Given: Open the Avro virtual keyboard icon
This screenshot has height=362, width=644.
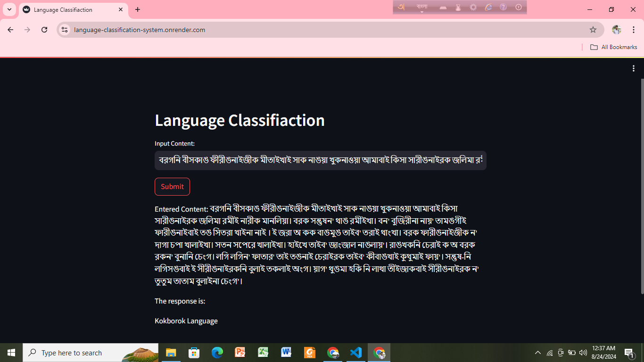Looking at the screenshot, I should tap(443, 8).
